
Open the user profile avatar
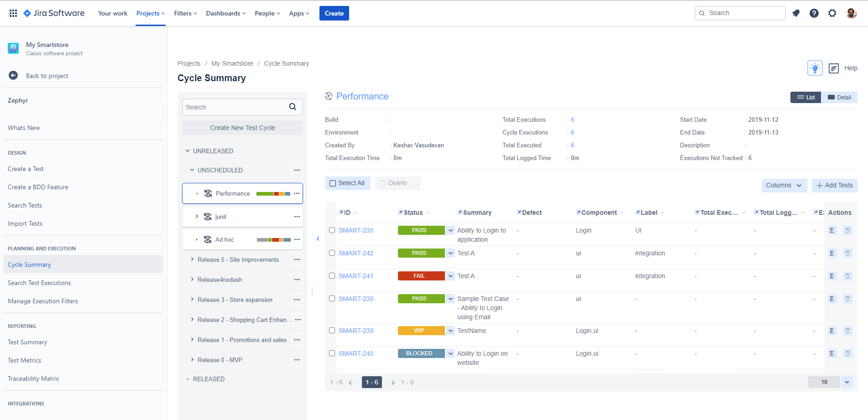tap(852, 13)
